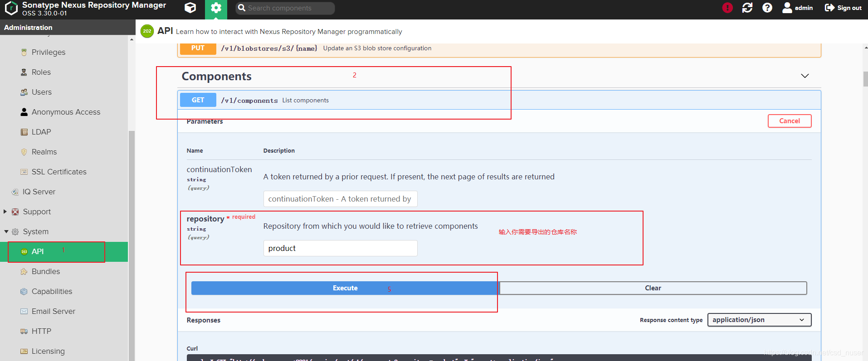The image size is (868, 361).
Task: Open the Response content type dropdown
Action: (x=759, y=320)
